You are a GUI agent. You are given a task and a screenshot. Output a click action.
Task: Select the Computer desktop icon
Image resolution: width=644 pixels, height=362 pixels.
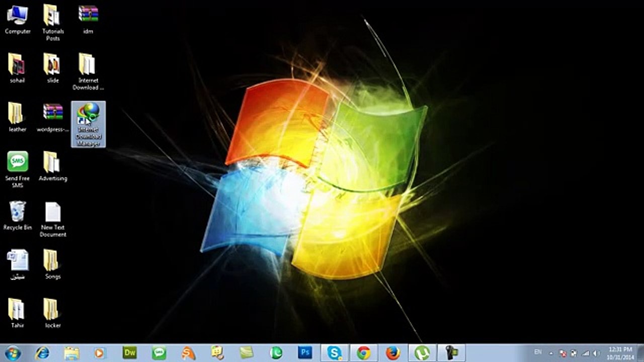tap(18, 19)
